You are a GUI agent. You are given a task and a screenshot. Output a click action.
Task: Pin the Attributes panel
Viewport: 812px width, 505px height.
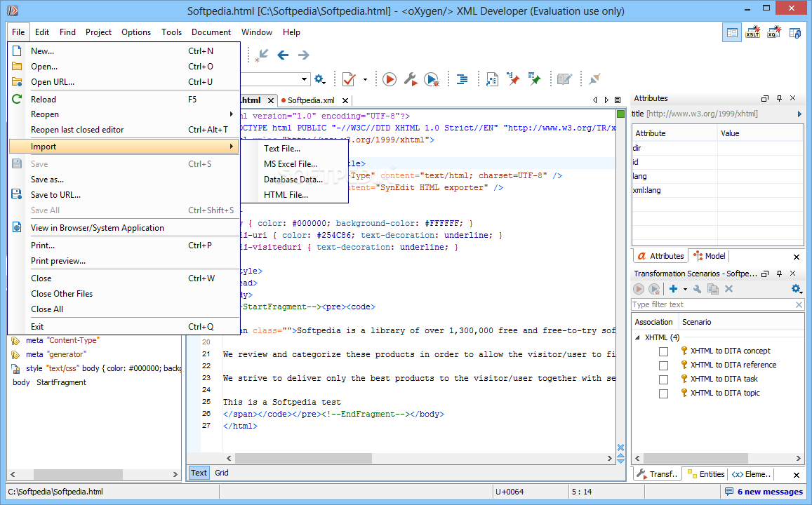(780, 98)
